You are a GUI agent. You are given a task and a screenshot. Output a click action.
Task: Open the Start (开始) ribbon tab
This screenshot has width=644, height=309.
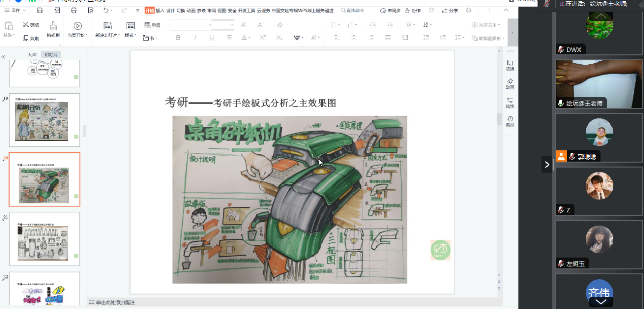(149, 10)
